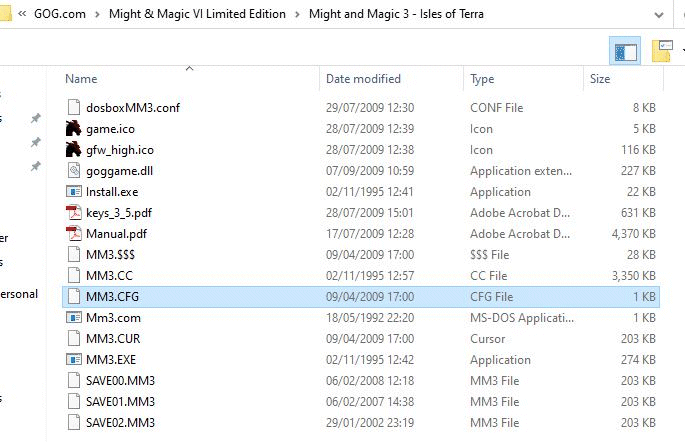Click the goggame.dll file icon
This screenshot has height=442, width=685.
click(74, 170)
